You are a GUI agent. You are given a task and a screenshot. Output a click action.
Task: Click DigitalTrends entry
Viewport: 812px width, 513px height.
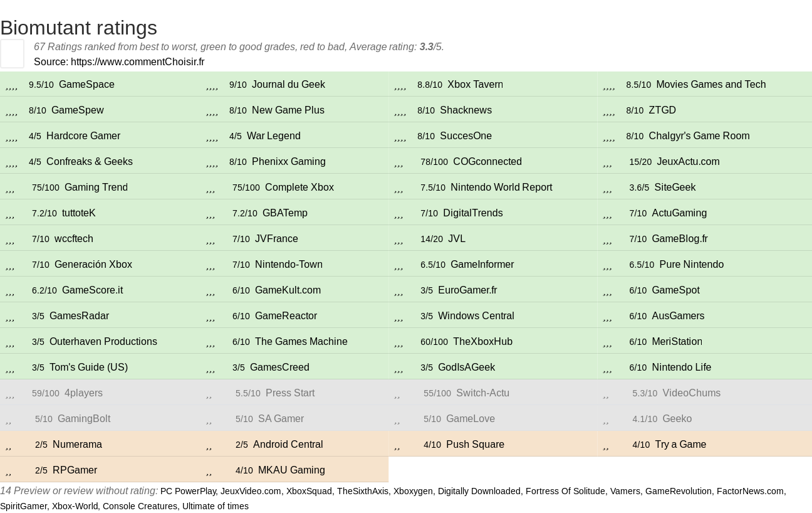tap(473, 213)
